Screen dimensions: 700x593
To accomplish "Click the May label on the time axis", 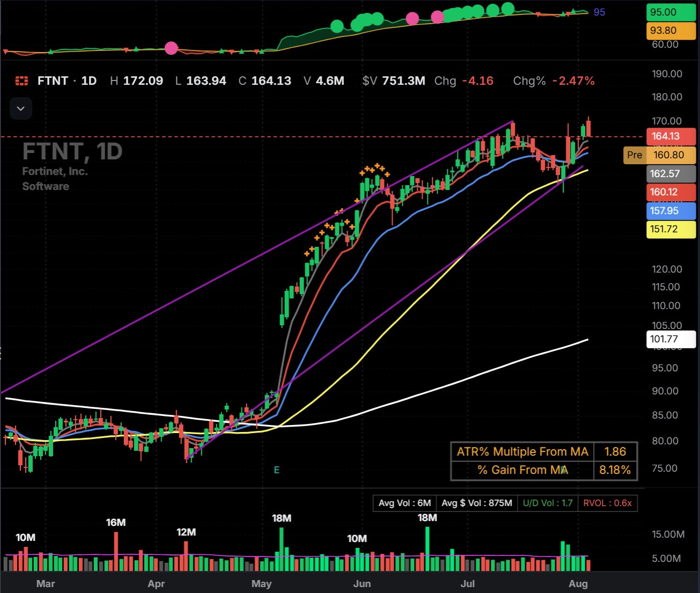I will click(x=262, y=584).
